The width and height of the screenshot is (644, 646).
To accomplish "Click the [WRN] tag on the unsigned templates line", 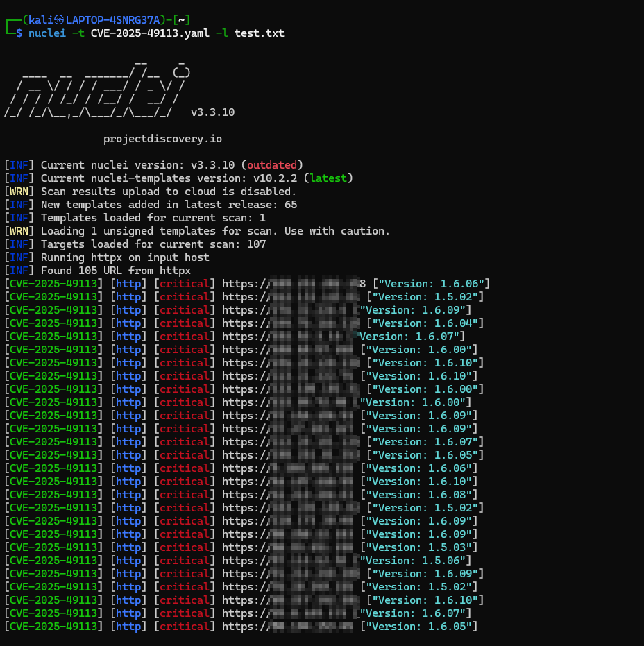I will click(x=19, y=231).
